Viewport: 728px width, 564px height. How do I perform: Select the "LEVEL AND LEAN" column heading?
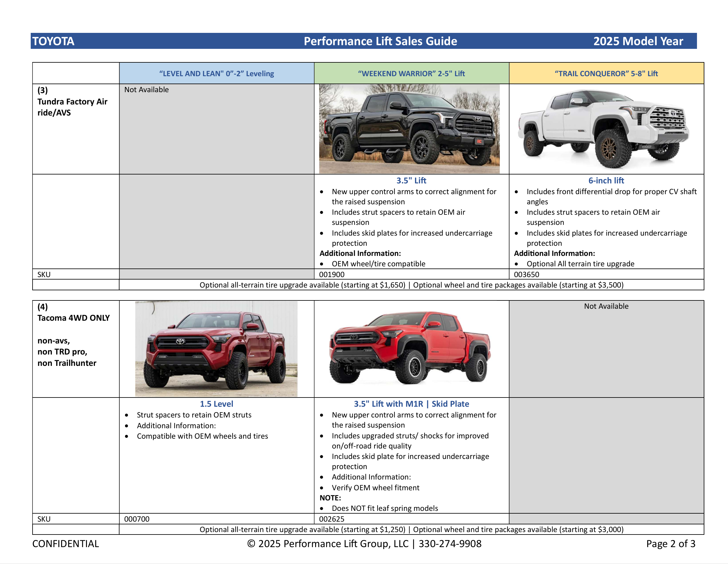tap(216, 73)
